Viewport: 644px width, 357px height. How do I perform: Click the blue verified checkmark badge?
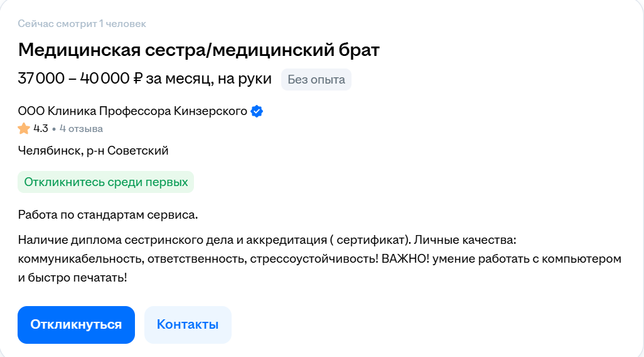tap(257, 112)
